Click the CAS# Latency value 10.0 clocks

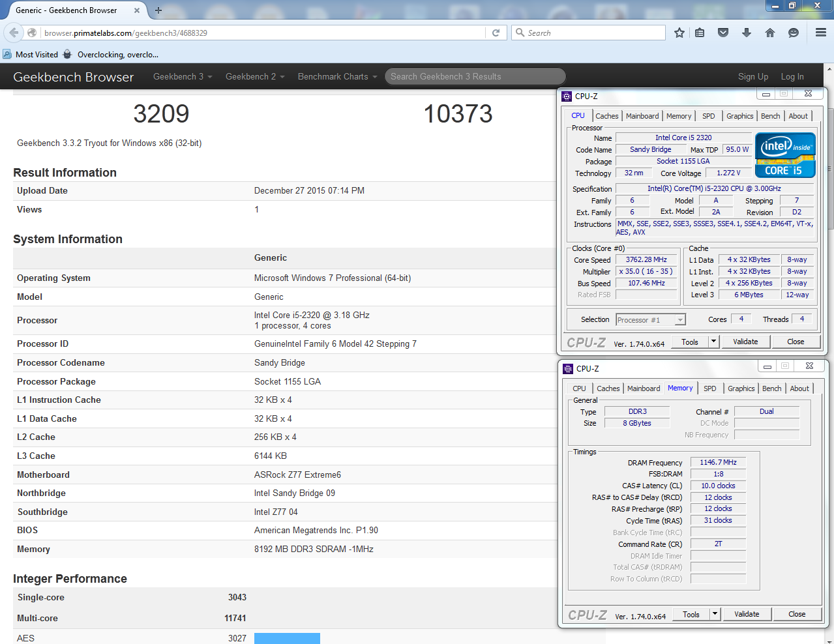click(718, 486)
